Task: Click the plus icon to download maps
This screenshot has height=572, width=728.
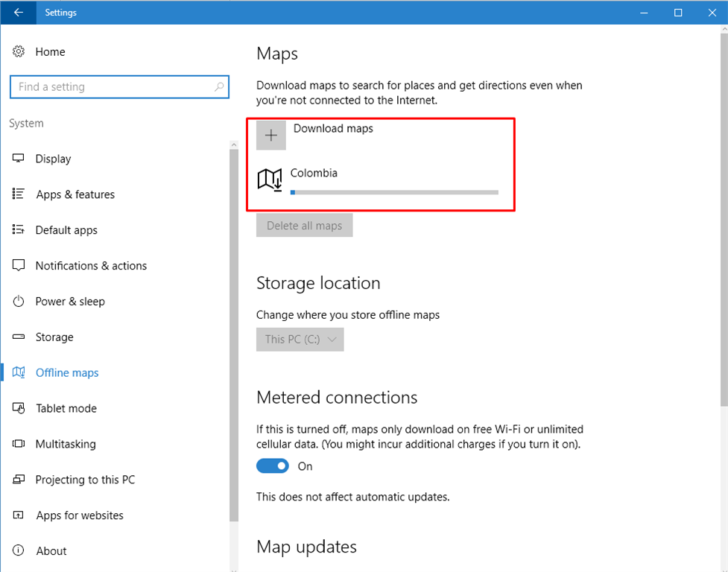Action: [x=271, y=136]
